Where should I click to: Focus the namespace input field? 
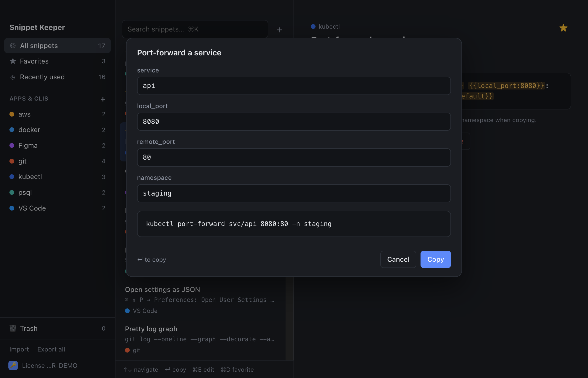coord(294,193)
